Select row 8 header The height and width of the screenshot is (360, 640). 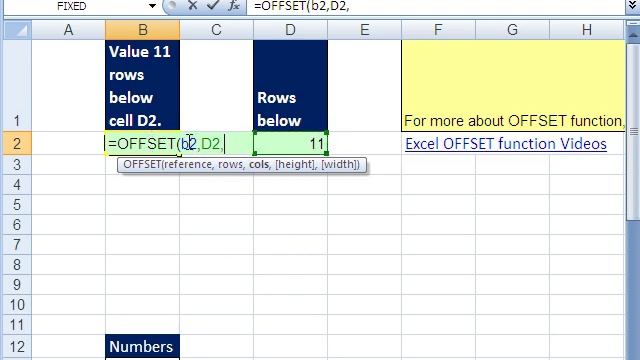[x=17, y=265]
